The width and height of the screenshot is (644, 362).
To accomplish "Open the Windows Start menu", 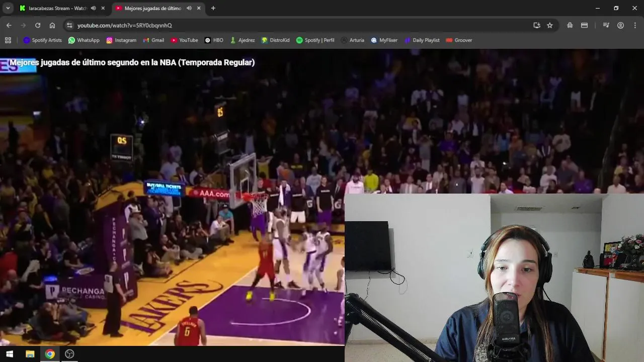I will (x=10, y=354).
